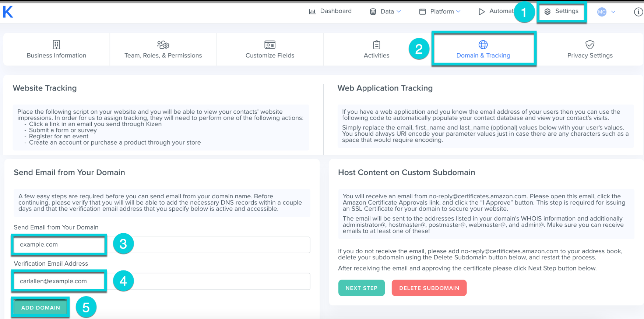This screenshot has height=319, width=644.
Task: Click the Customize Fields card icon
Action: (x=270, y=45)
